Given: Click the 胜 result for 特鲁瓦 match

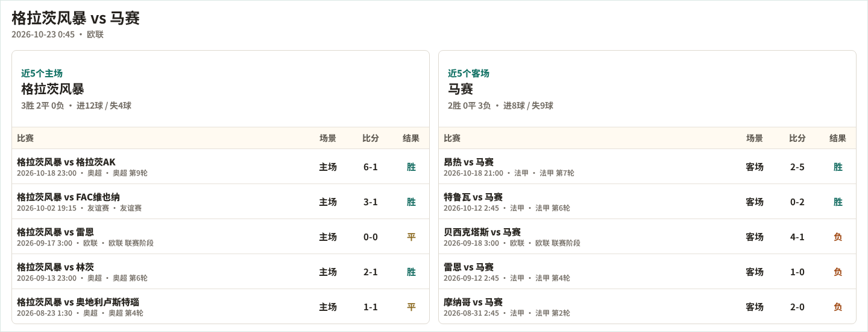Looking at the screenshot, I should (838, 202).
